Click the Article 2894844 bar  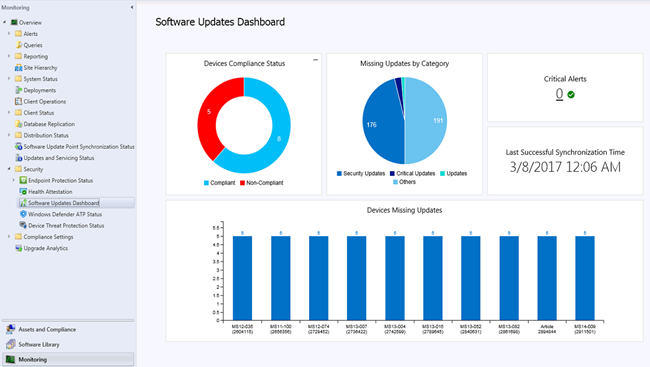(547, 278)
